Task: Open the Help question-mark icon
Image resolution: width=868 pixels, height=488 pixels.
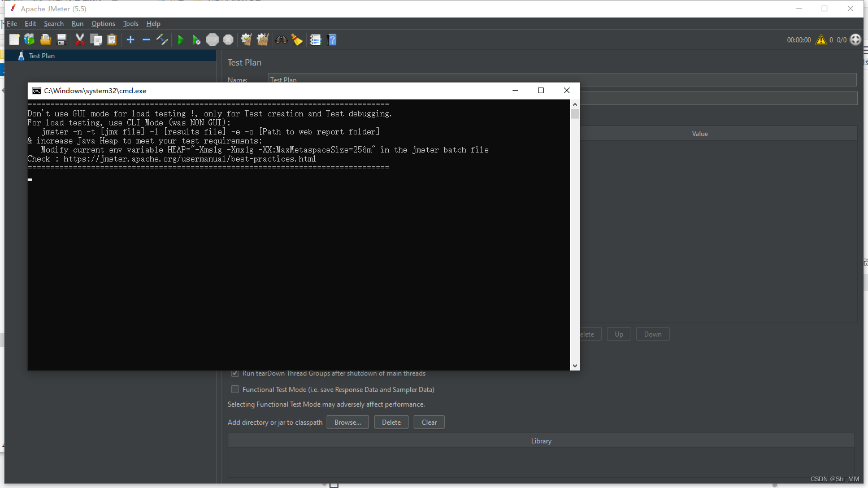Action: coord(332,40)
